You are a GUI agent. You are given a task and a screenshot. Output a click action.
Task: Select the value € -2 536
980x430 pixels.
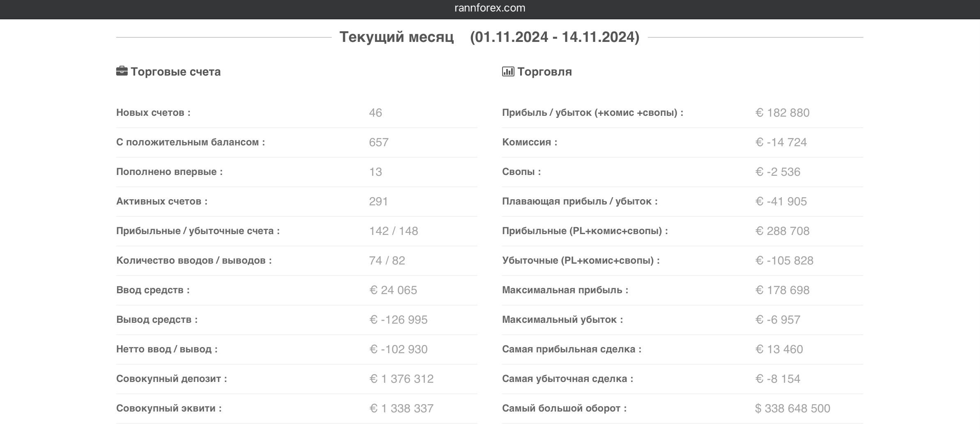778,172
